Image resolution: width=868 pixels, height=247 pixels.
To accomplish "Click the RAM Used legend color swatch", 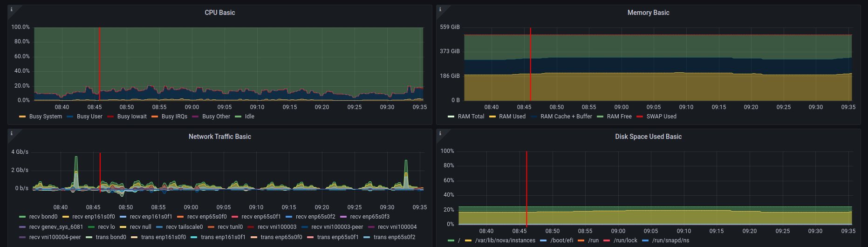I will (492, 117).
